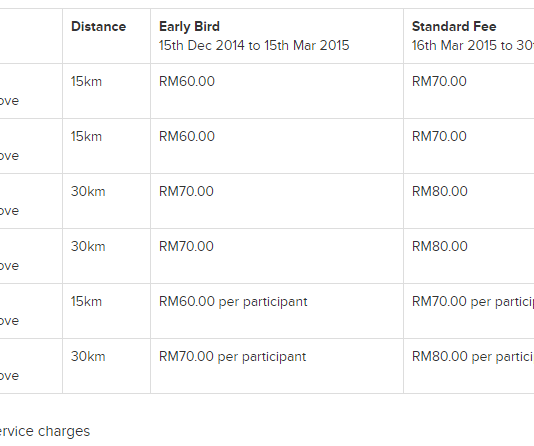
Task: Click RM70.00 per participant early bird cell
Action: 233,357
